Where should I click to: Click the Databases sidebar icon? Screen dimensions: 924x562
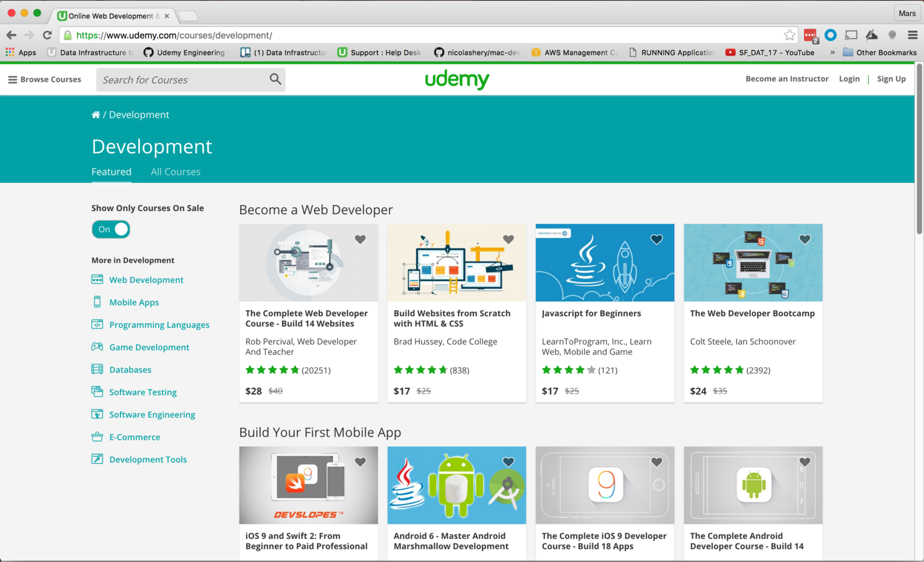tap(97, 369)
